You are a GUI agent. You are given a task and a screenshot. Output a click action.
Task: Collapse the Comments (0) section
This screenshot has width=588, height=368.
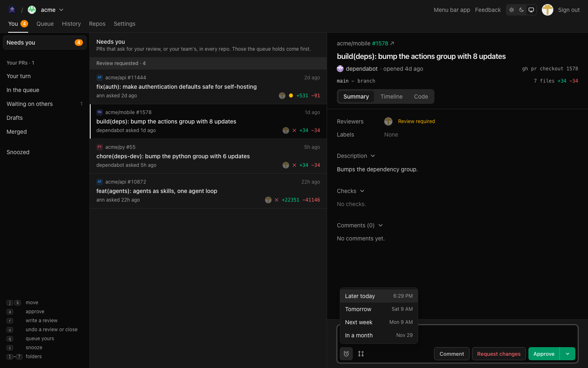[360, 225]
